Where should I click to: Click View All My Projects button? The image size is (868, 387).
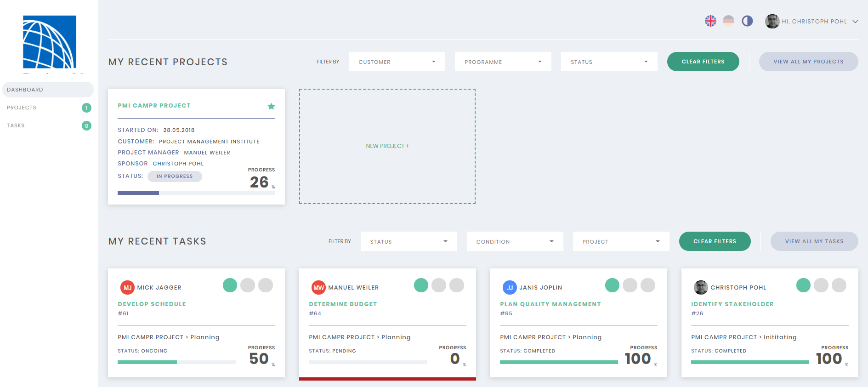pyautogui.click(x=809, y=62)
